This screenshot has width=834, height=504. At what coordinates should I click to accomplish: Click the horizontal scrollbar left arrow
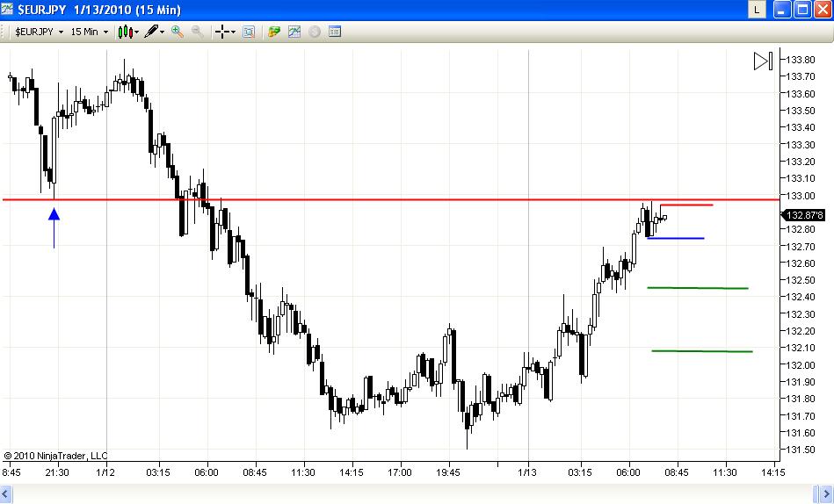pos(6,494)
